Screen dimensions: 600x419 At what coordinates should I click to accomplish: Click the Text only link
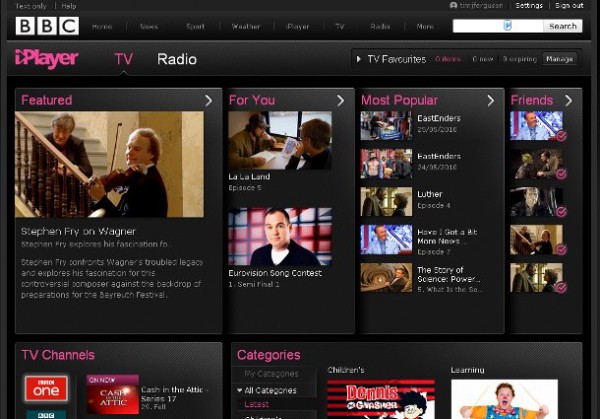pyautogui.click(x=31, y=6)
